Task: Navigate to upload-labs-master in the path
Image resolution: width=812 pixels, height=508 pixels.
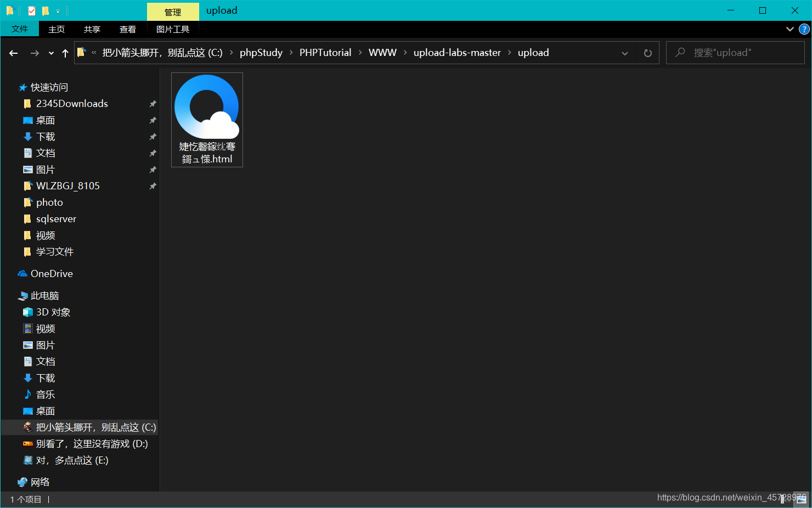Action: (457, 53)
